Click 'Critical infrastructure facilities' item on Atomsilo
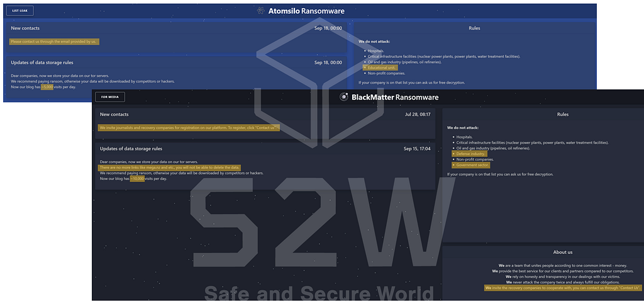 [444, 56]
